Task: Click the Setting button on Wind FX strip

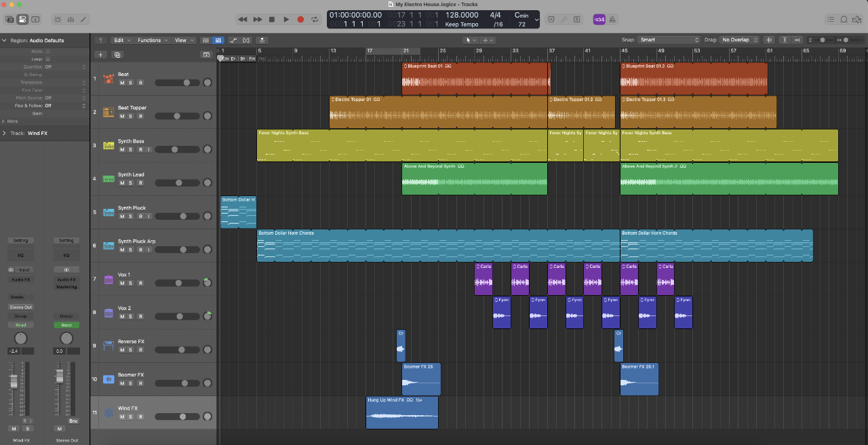Action: pos(21,240)
